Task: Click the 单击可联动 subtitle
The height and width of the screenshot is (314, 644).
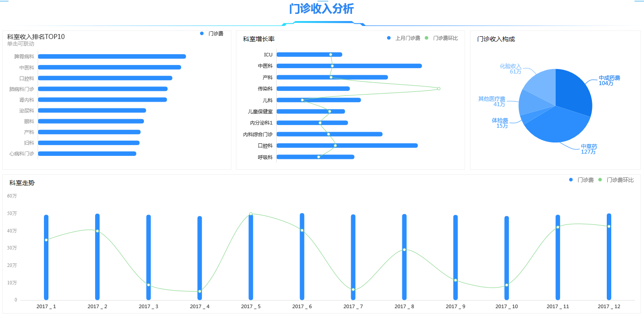Action: tap(21, 44)
